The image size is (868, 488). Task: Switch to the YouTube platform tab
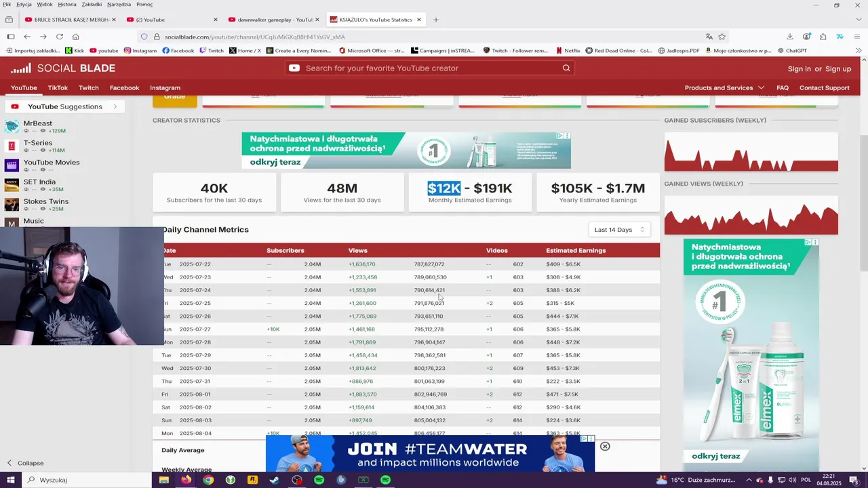click(x=24, y=87)
